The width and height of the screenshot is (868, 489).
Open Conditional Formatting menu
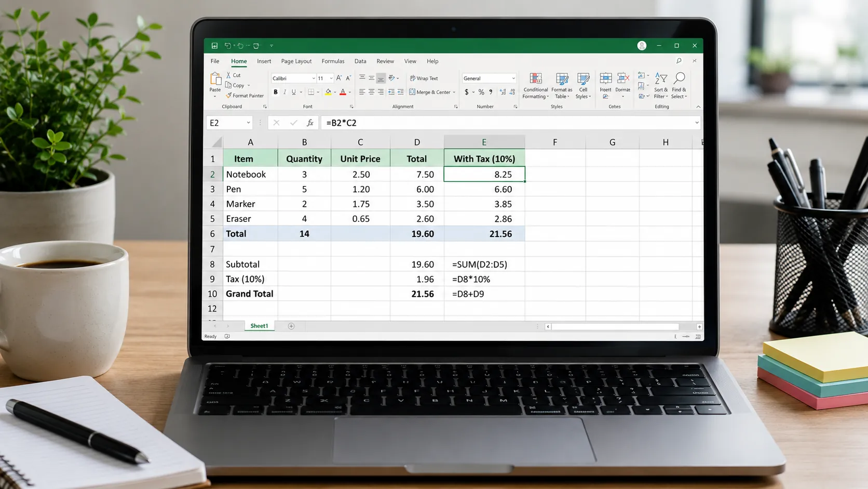click(535, 86)
